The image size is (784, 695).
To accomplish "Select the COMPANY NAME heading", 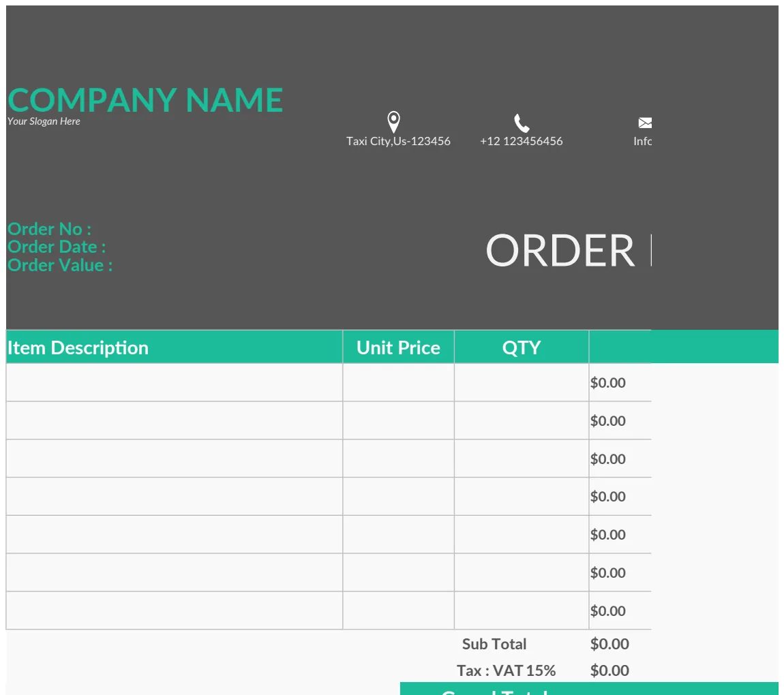I will pyautogui.click(x=145, y=100).
